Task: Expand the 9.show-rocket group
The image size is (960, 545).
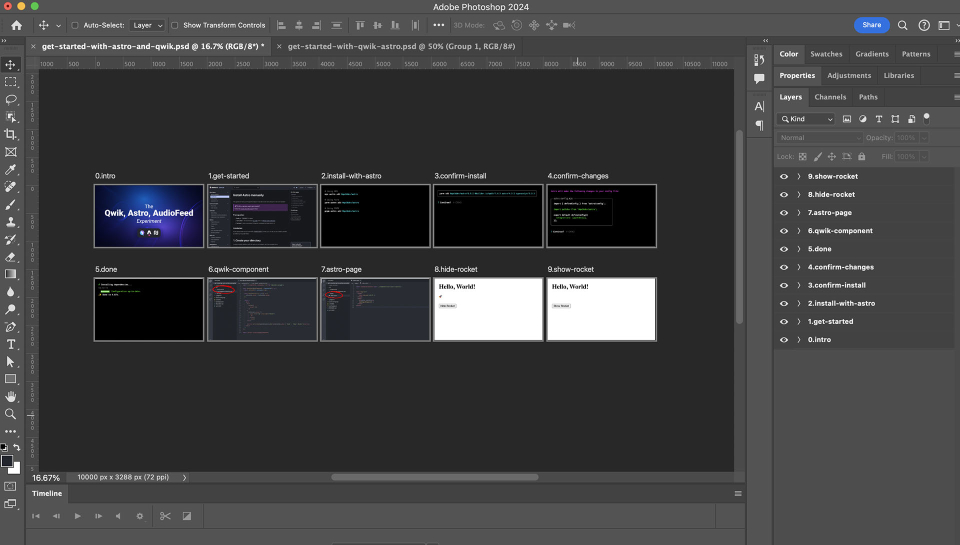Action: [x=799, y=176]
